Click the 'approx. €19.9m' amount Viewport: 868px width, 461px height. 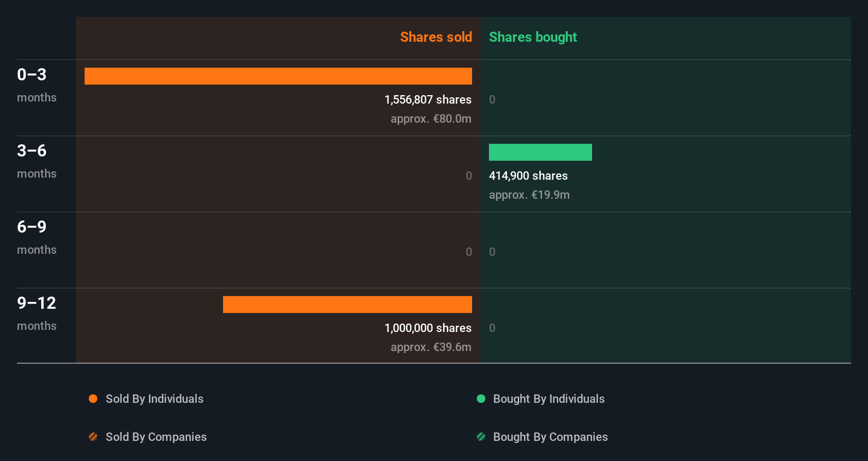(530, 195)
